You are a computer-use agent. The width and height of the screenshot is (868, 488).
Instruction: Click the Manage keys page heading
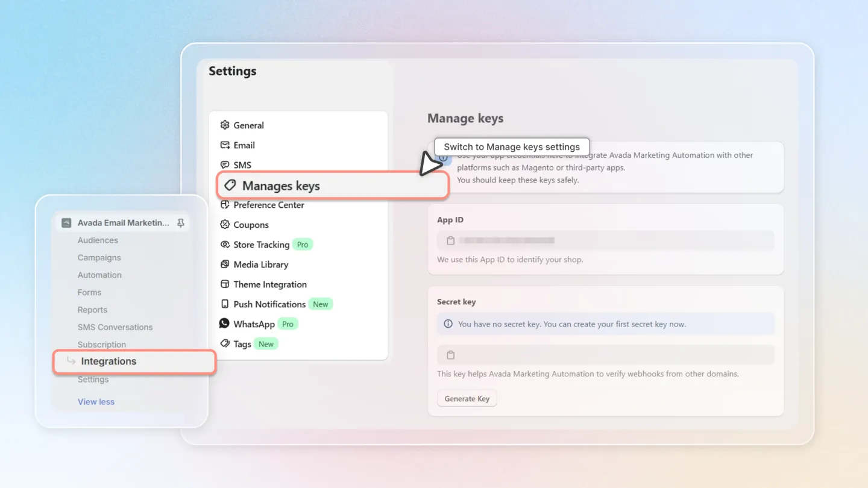click(x=465, y=119)
